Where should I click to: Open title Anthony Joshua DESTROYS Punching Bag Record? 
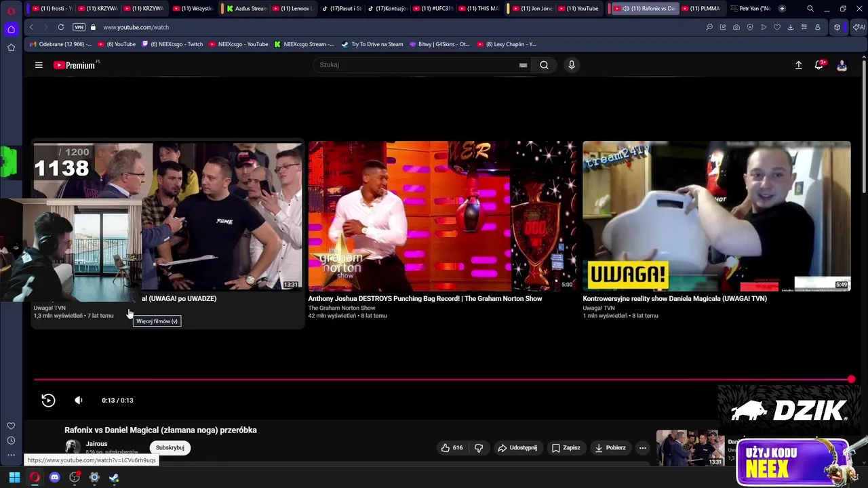point(425,299)
